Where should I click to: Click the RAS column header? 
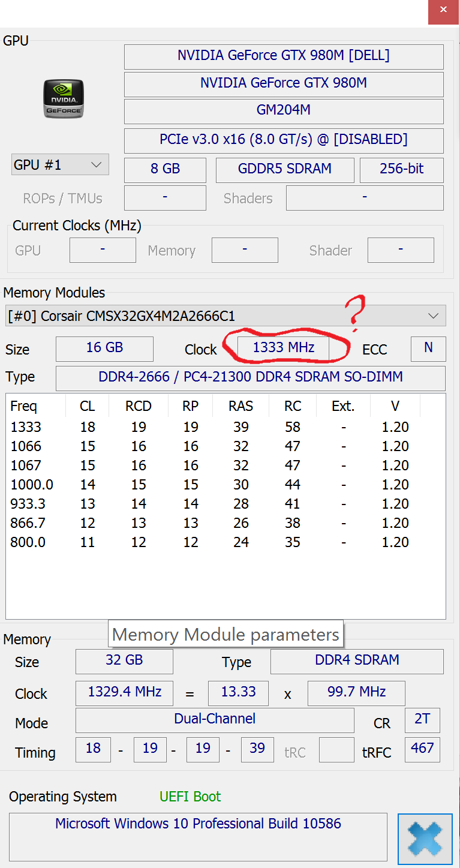click(x=241, y=406)
